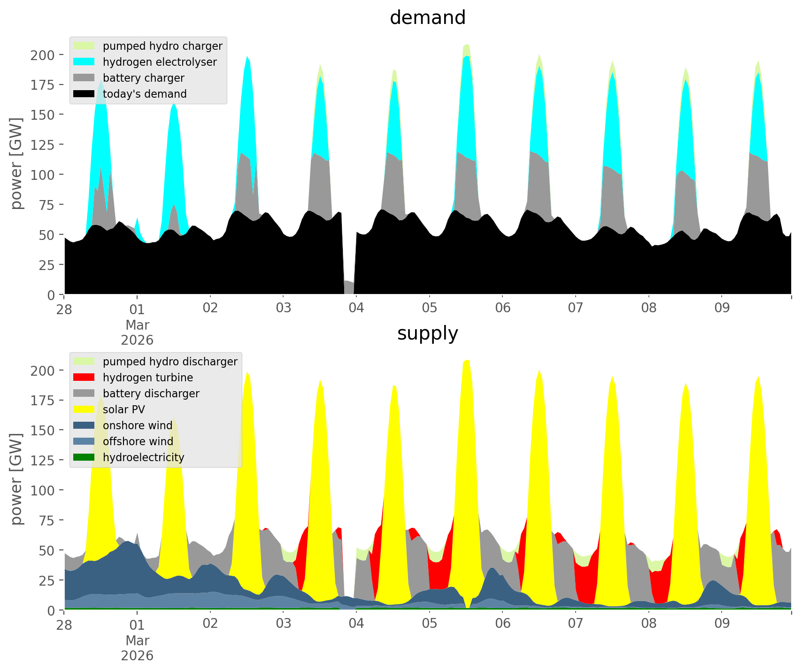Click the offshore wind legend swatch
Screen dimensions: 801x672
(x=84, y=441)
